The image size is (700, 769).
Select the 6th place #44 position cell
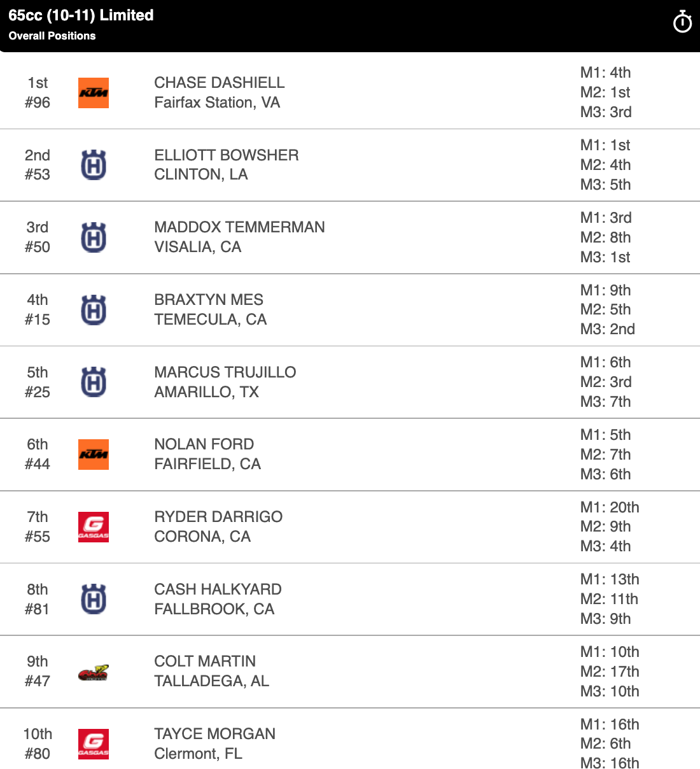(x=38, y=455)
